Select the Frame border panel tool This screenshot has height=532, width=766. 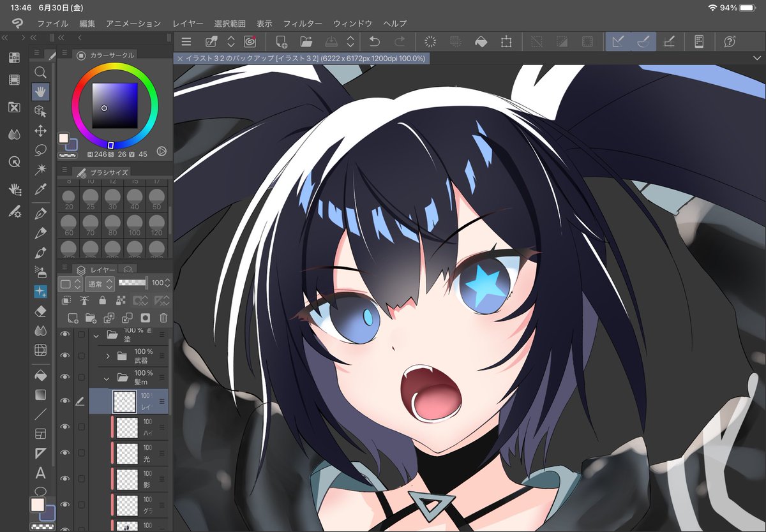tap(40, 434)
